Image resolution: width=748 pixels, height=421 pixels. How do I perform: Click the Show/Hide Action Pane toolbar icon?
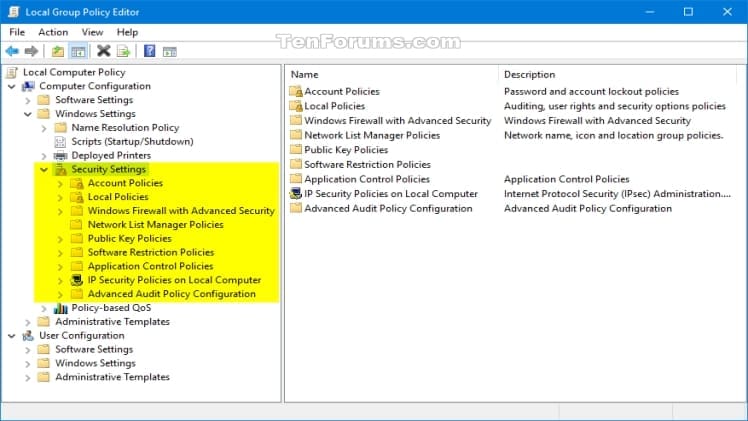coord(169,51)
